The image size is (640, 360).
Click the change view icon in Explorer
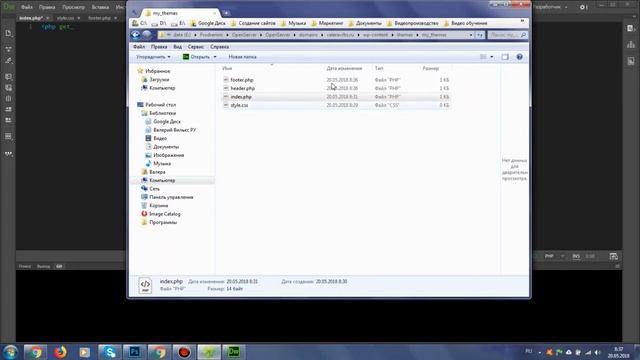pyautogui.click(x=483, y=57)
